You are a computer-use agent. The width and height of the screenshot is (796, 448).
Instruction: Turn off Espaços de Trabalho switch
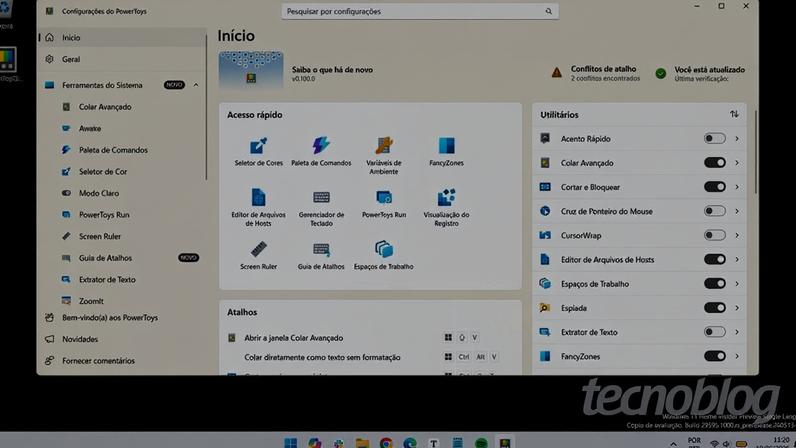[x=714, y=283]
